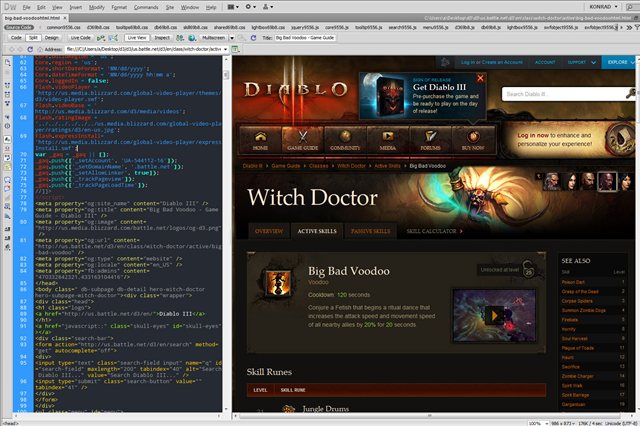The height and width of the screenshot is (426, 640).
Task: Toggle Inspect mode
Action: coord(162,38)
